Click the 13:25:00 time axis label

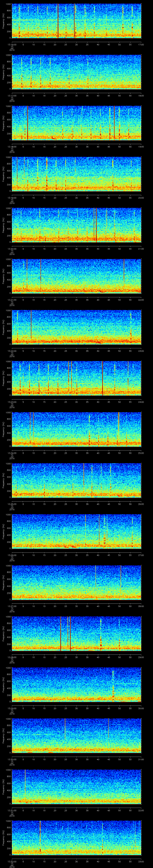click(x=12, y=504)
